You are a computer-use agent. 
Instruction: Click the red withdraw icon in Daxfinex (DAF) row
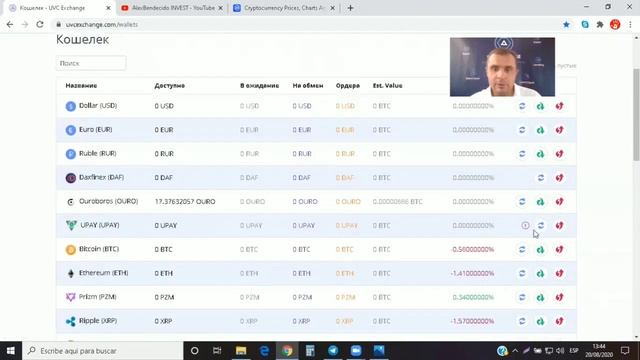point(560,178)
